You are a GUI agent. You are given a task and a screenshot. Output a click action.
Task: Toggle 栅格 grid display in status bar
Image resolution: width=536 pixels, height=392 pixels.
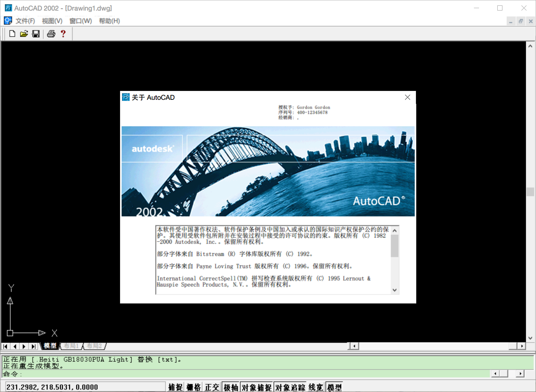click(x=194, y=387)
